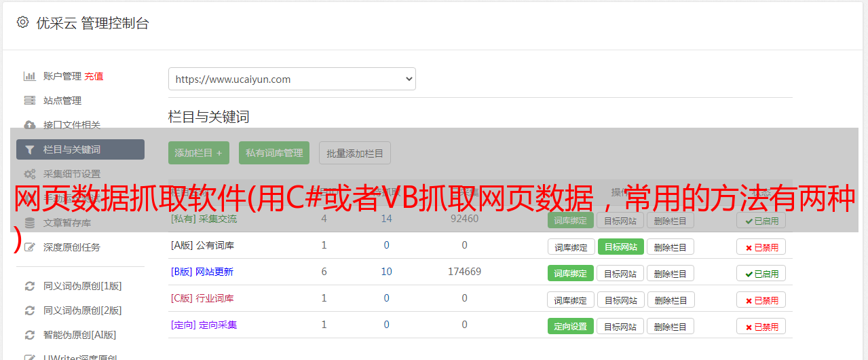This screenshot has width=868, height=360.
Task: Toggle 已禁用 status for 公有词库 row
Action: (x=761, y=247)
